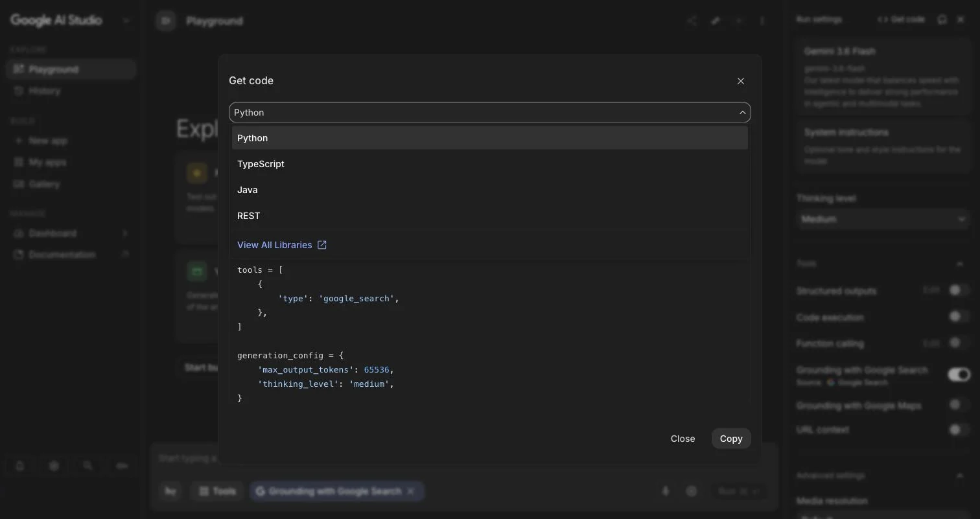Click the Start typing prompt input field
This screenshot has width=980, height=519.
coord(464,458)
